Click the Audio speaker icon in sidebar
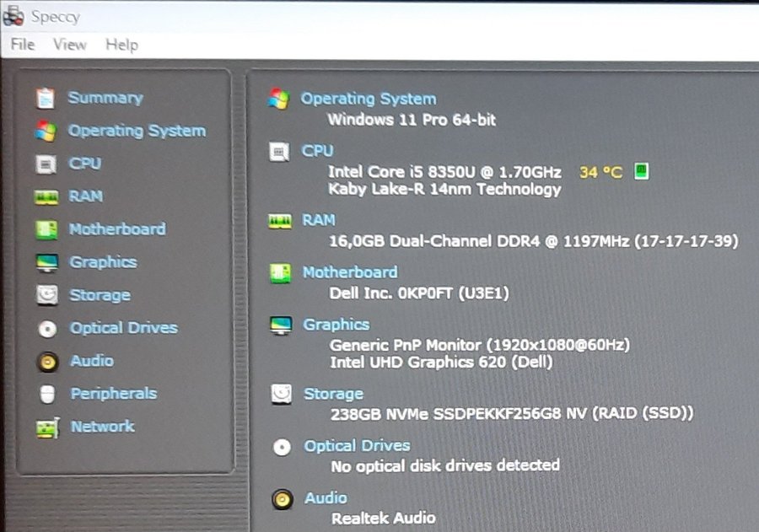 [x=47, y=362]
